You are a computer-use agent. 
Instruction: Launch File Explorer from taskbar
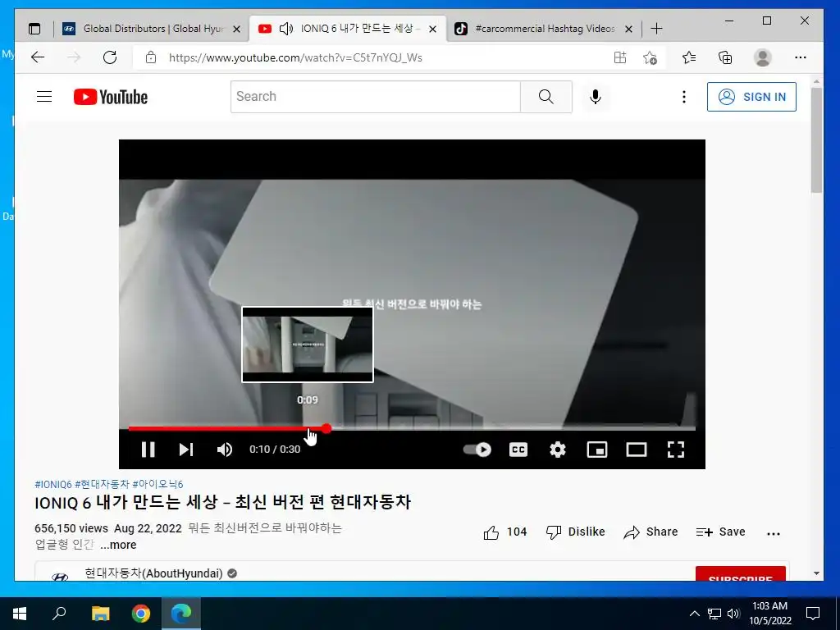[x=100, y=614]
